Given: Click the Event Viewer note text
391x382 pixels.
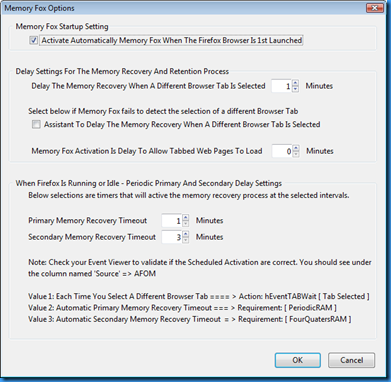Looking at the screenshot, I should click(200, 268).
